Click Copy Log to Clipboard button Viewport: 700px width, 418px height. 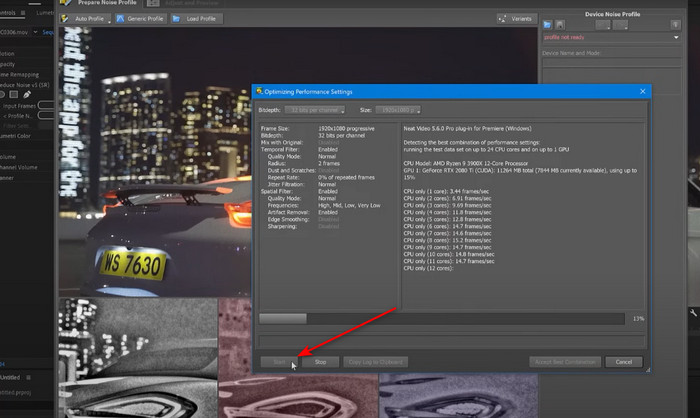click(x=375, y=362)
